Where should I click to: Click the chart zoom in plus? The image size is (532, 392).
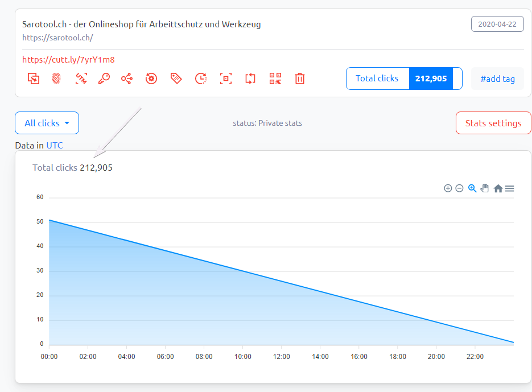pos(448,188)
